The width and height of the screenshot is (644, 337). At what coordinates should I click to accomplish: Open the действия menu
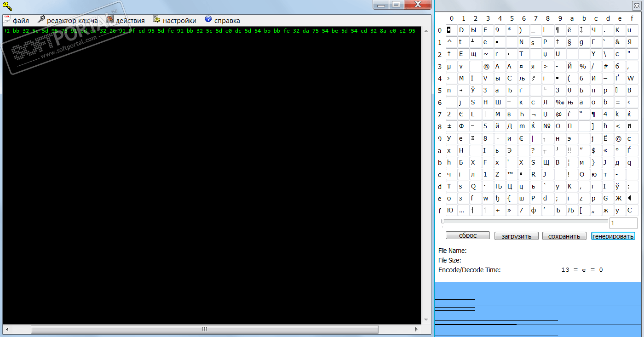click(x=126, y=20)
